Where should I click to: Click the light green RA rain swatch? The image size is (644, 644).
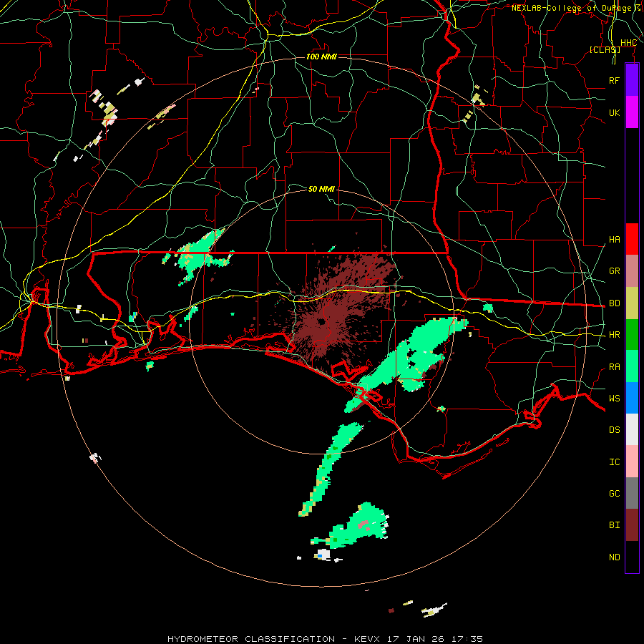click(x=632, y=366)
